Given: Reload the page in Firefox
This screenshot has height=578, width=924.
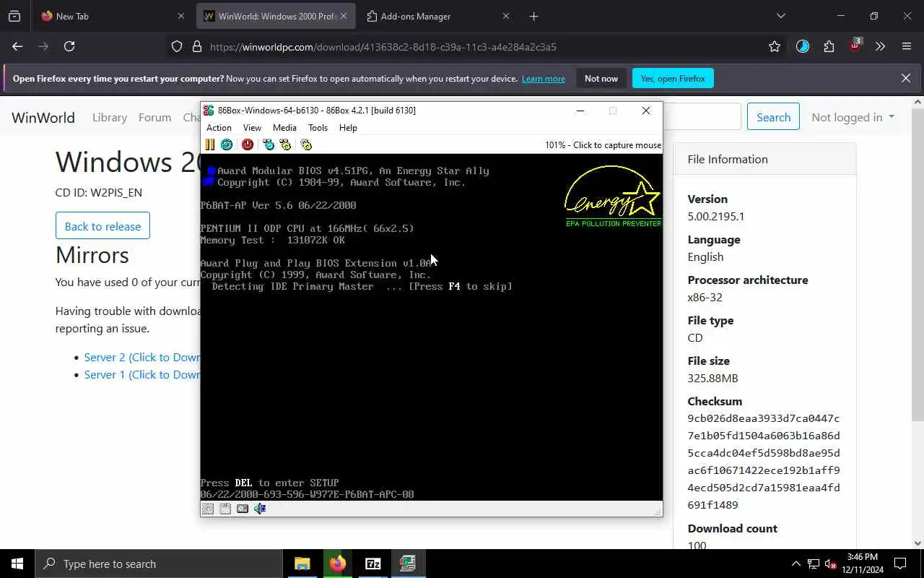Looking at the screenshot, I should [x=69, y=46].
